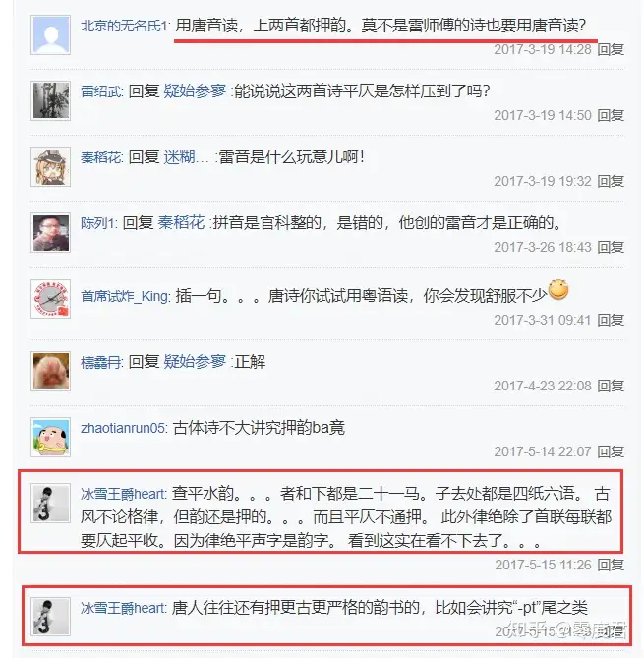The width and height of the screenshot is (644, 658).
Task: Open the first 冰雪王爵heart avatar
Action: click(x=50, y=503)
